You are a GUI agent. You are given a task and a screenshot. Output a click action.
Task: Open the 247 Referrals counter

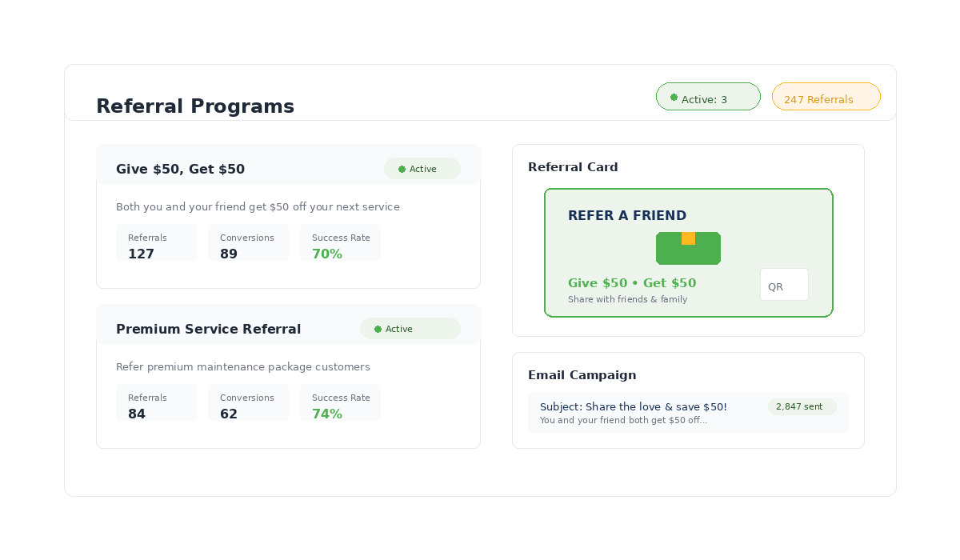tap(826, 97)
